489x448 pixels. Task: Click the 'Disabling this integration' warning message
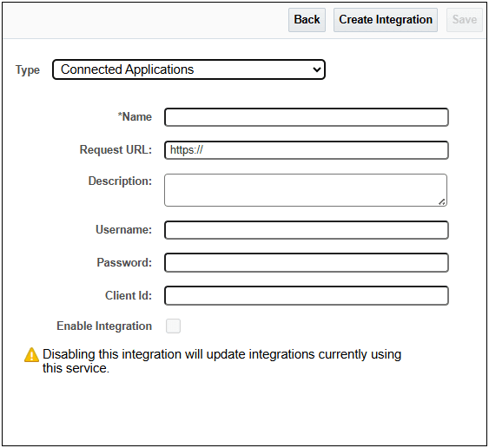click(221, 361)
